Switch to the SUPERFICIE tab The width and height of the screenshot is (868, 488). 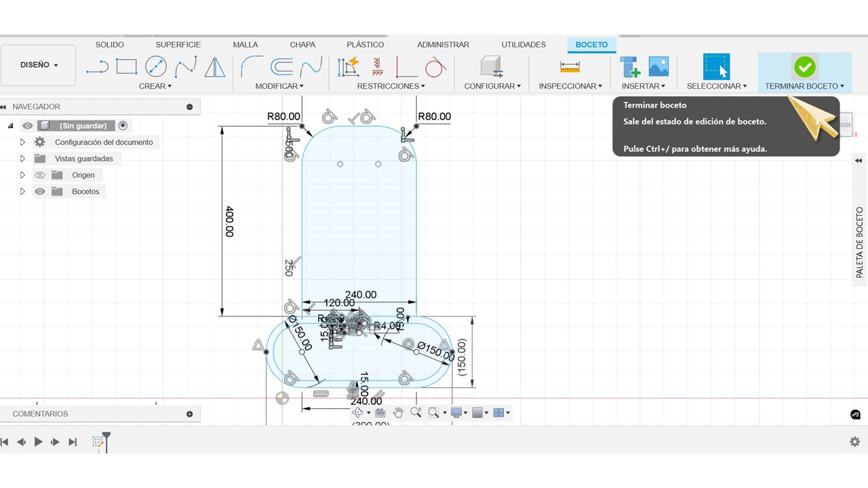[178, 45]
